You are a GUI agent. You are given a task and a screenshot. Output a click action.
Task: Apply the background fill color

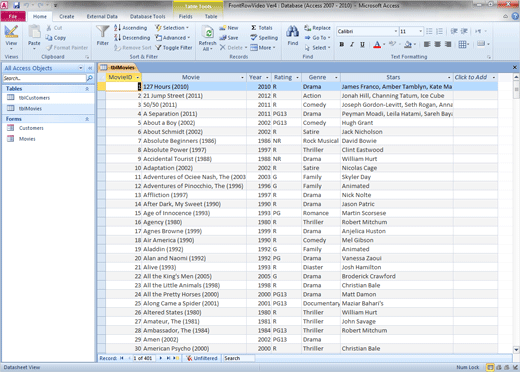pos(408,44)
